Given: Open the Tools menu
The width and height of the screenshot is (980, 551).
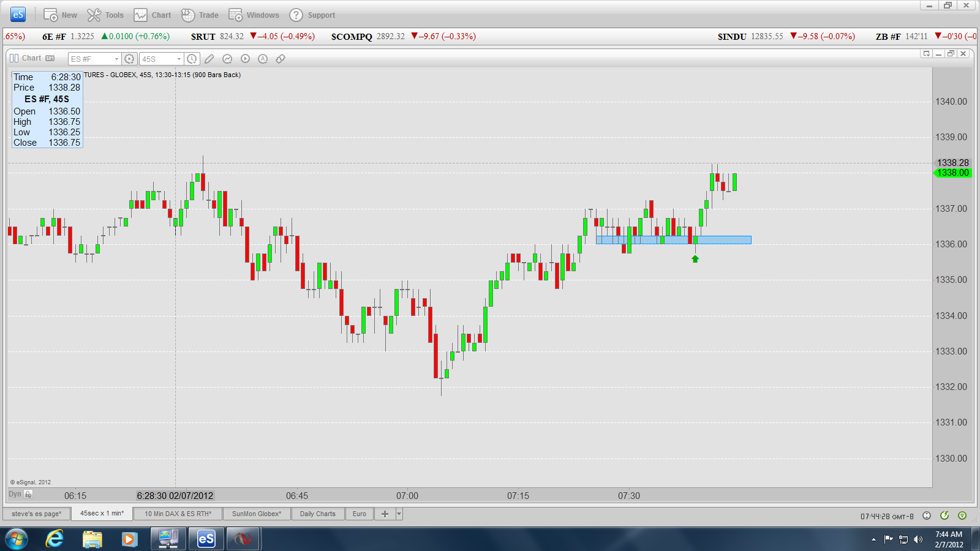Looking at the screenshot, I should point(105,15).
